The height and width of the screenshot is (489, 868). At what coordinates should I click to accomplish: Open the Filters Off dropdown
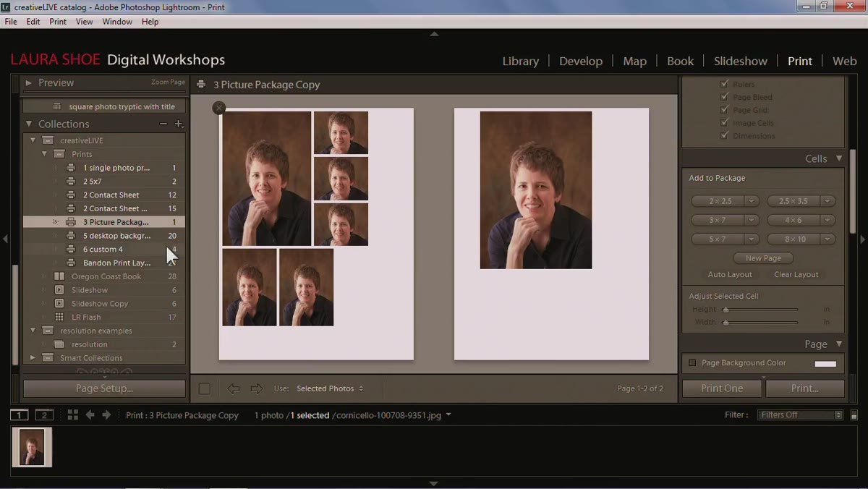[x=801, y=415]
